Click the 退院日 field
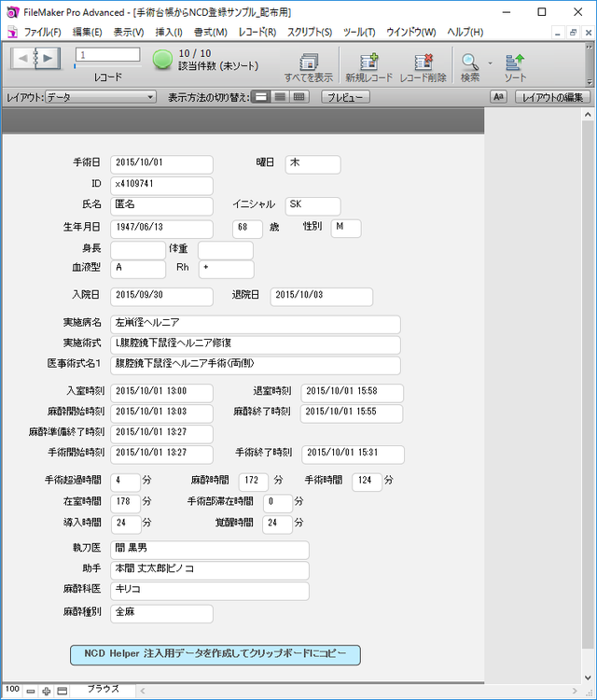The width and height of the screenshot is (597, 700). [321, 297]
